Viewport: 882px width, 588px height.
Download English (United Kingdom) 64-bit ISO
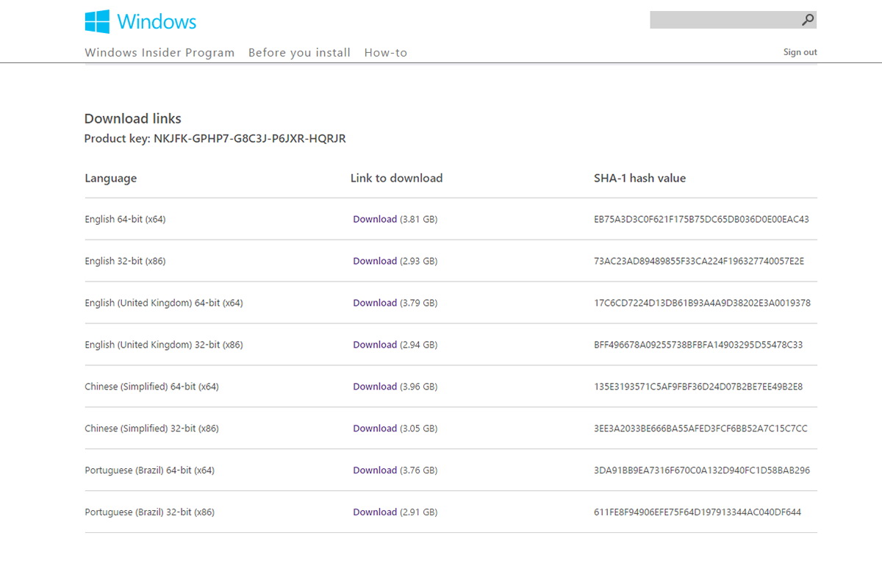tap(375, 303)
